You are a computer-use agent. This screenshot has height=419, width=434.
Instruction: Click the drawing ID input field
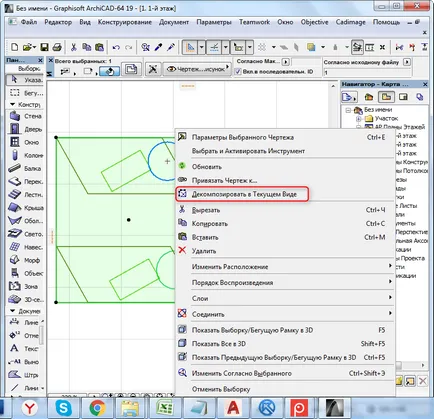[367, 72]
